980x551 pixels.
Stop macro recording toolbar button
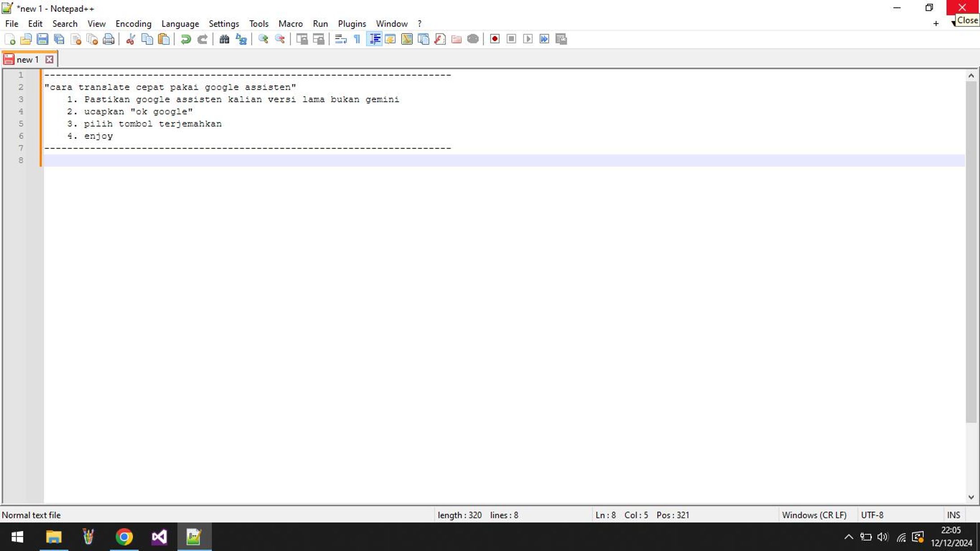512,39
